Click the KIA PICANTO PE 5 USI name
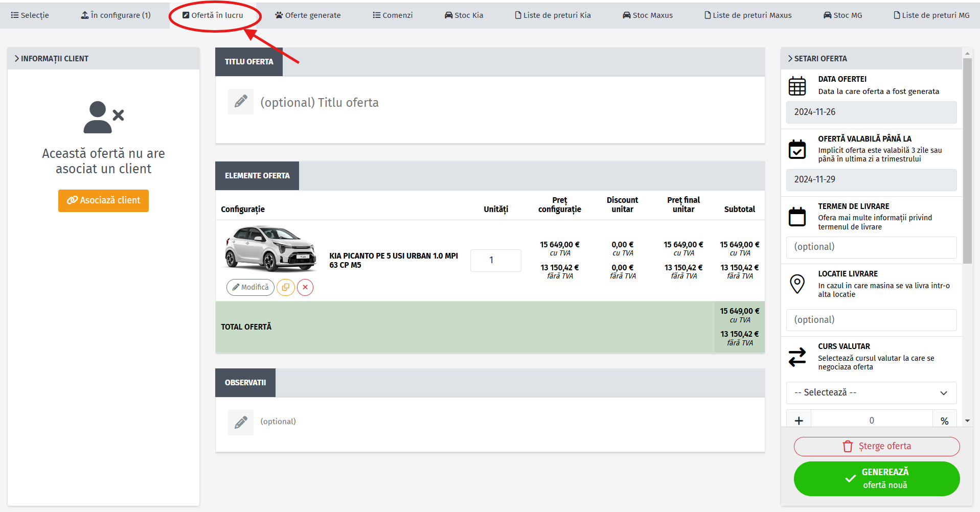980x512 pixels. [394, 260]
